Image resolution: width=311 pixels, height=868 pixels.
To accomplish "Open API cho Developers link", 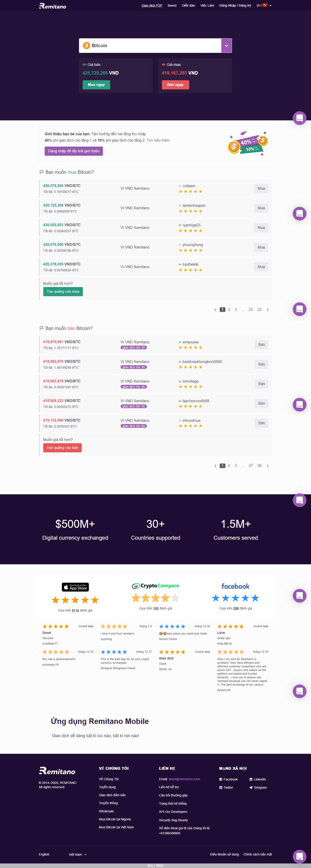I will (x=173, y=812).
